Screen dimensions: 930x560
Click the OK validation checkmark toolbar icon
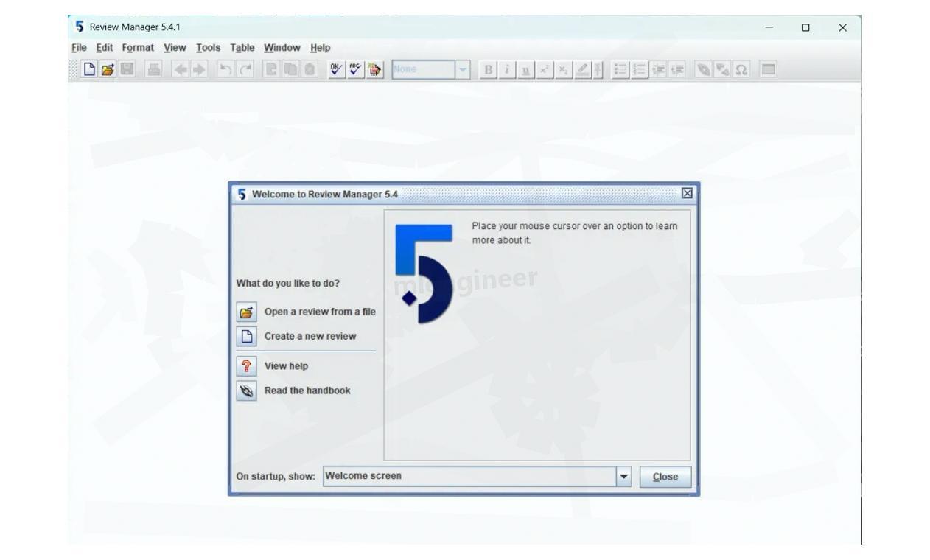click(x=335, y=69)
